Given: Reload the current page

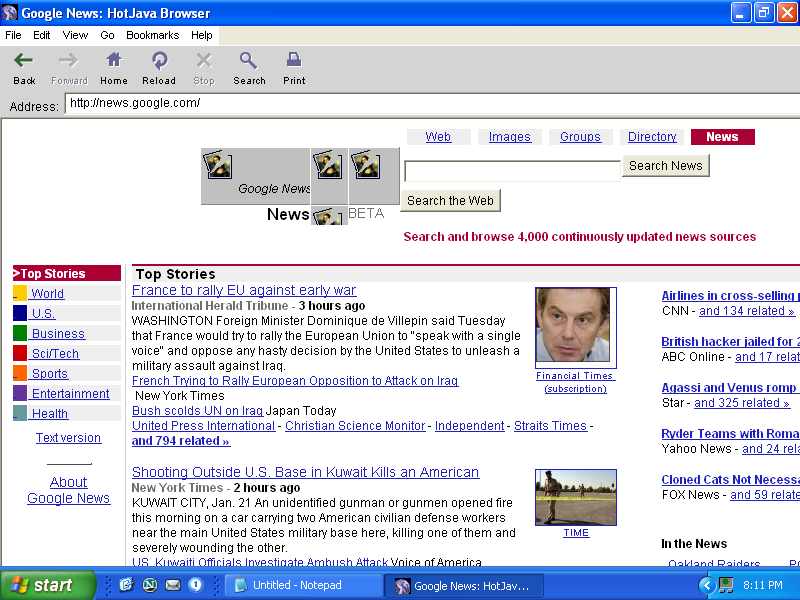Looking at the screenshot, I should [159, 61].
